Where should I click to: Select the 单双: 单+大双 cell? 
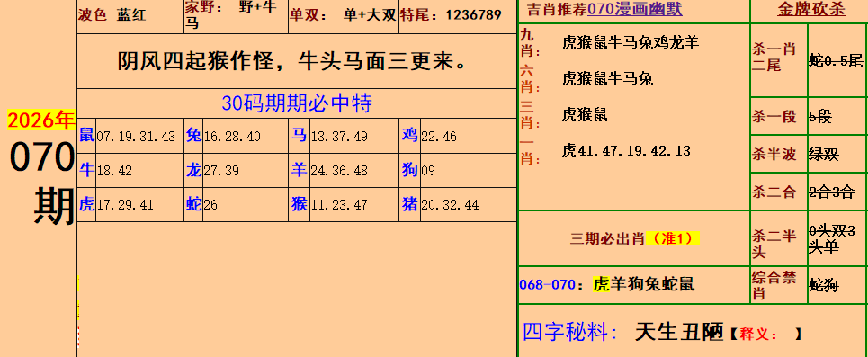point(344,15)
